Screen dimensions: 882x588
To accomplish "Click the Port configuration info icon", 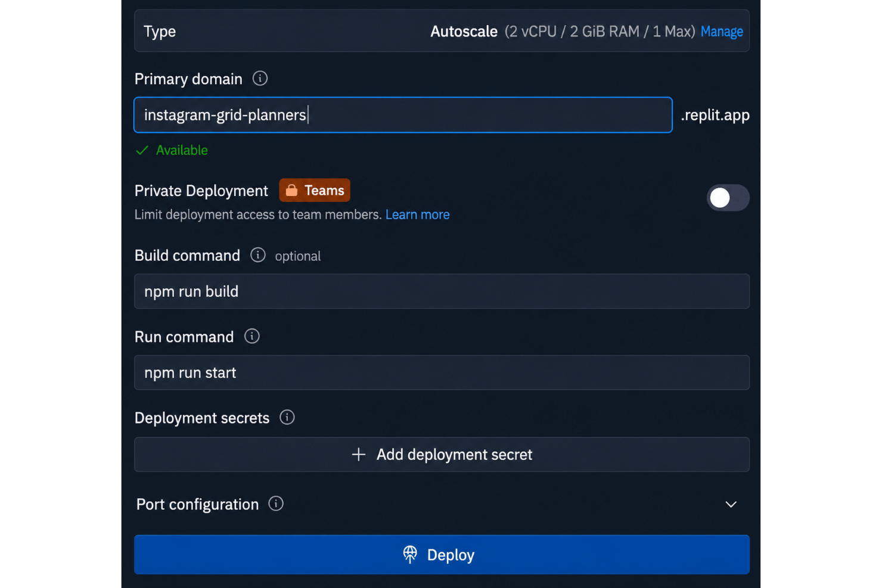I will pyautogui.click(x=276, y=503).
